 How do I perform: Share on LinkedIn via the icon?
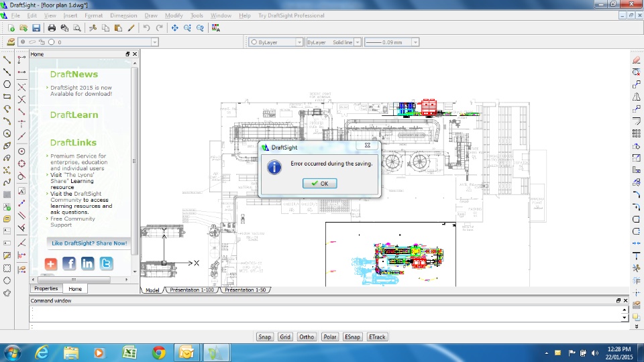pyautogui.click(x=87, y=263)
